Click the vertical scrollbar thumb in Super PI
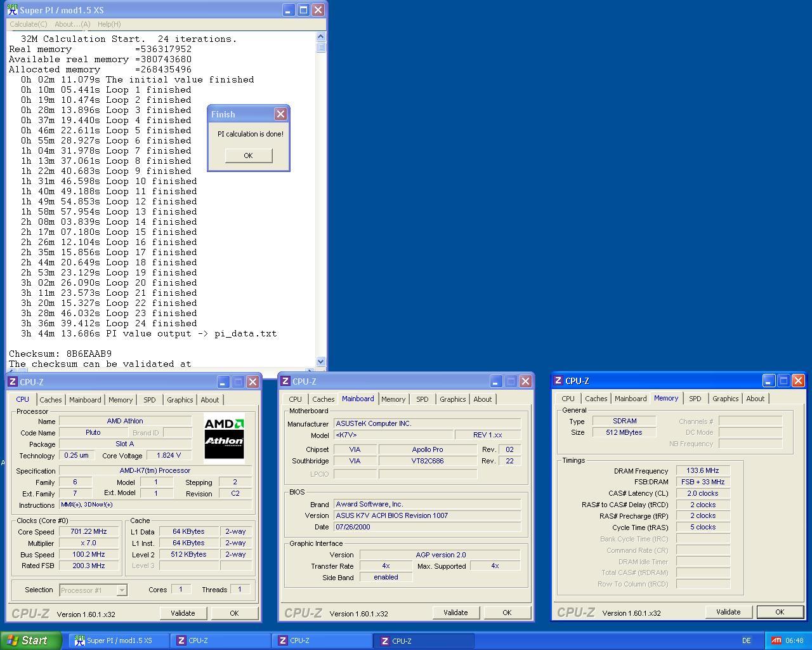The image size is (812, 650). pyautogui.click(x=320, y=47)
